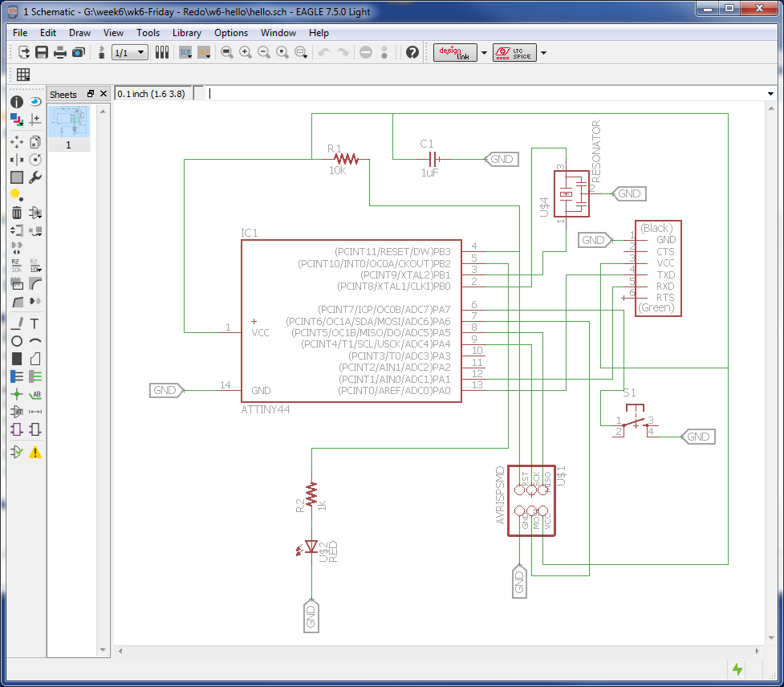Select the Gateswap tool
The height and width of the screenshot is (687, 784).
[17, 248]
